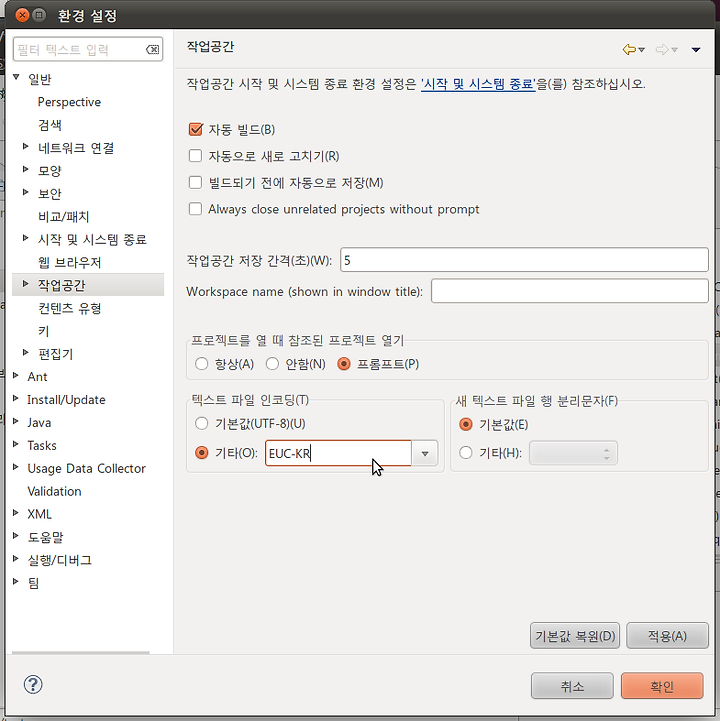Expand the 시작 및 시스템 종료 node

click(26, 238)
